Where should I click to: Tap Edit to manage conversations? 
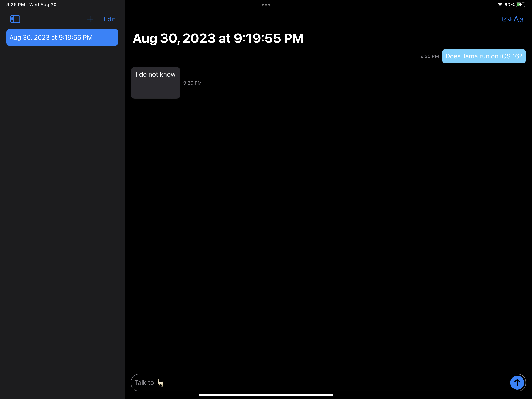click(x=109, y=19)
